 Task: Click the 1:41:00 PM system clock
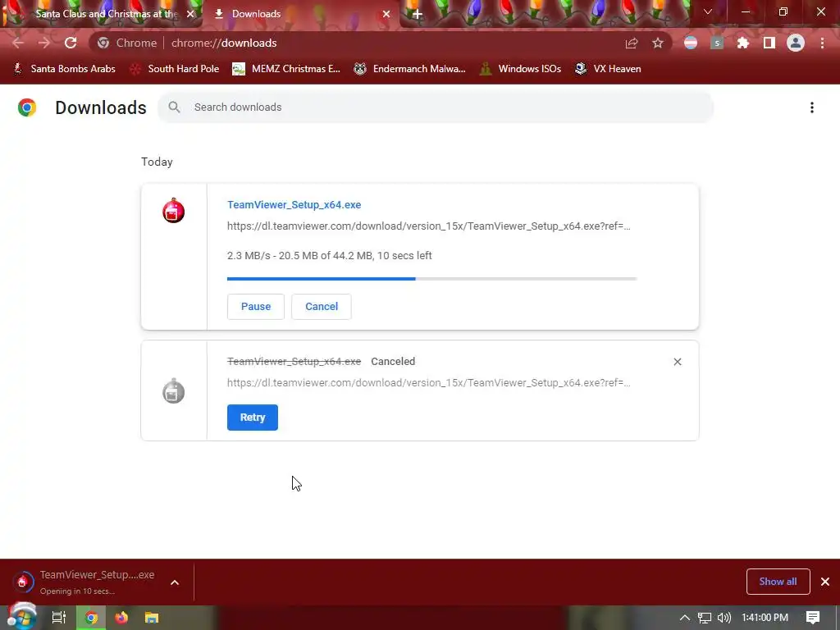pyautogui.click(x=765, y=618)
